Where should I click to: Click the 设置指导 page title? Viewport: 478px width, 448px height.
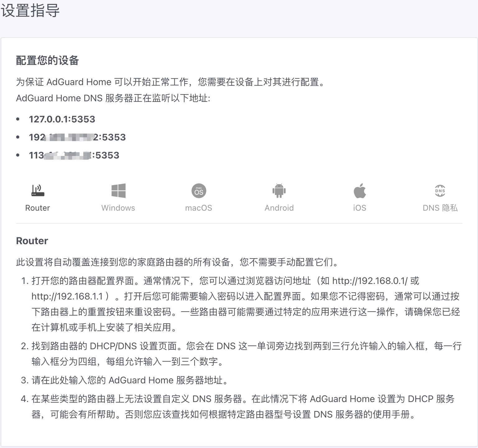pyautogui.click(x=30, y=11)
